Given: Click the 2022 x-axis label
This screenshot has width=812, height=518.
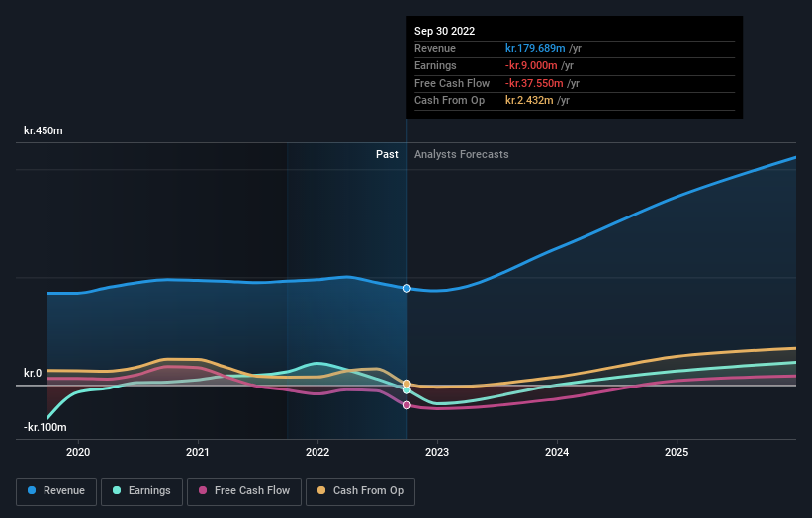Looking at the screenshot, I should pos(317,453).
